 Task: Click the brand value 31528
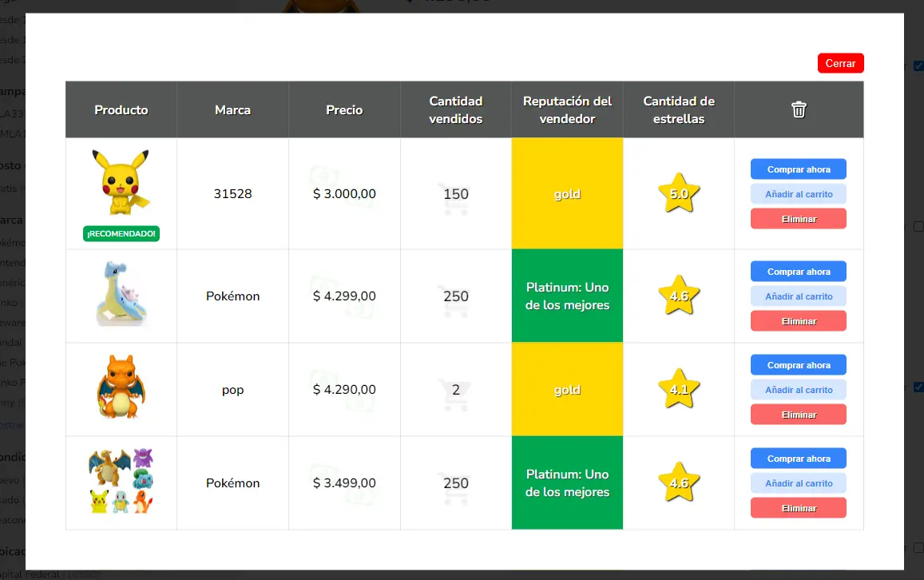click(x=232, y=193)
